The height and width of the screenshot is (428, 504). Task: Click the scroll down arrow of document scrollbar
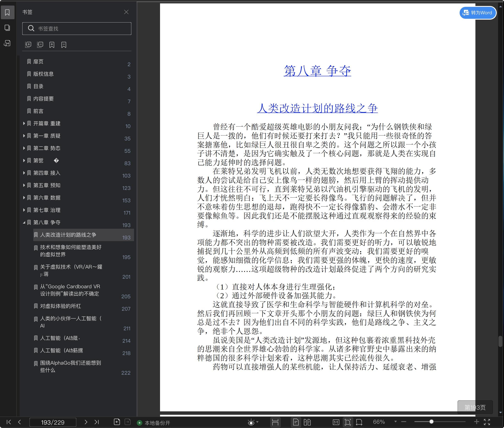500,412
